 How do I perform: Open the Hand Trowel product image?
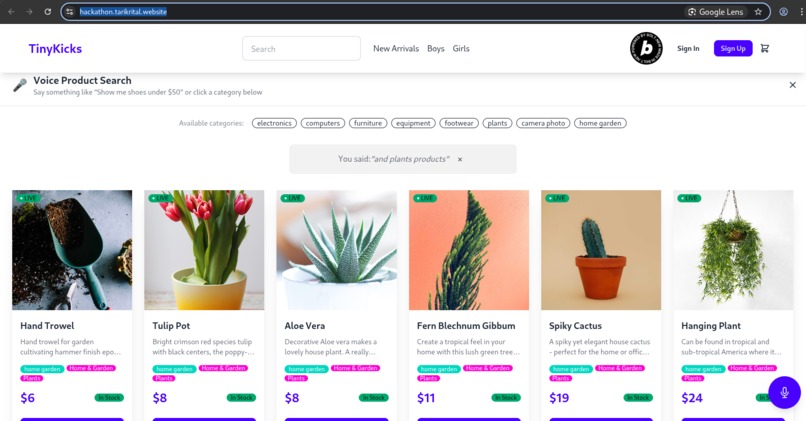click(x=72, y=250)
